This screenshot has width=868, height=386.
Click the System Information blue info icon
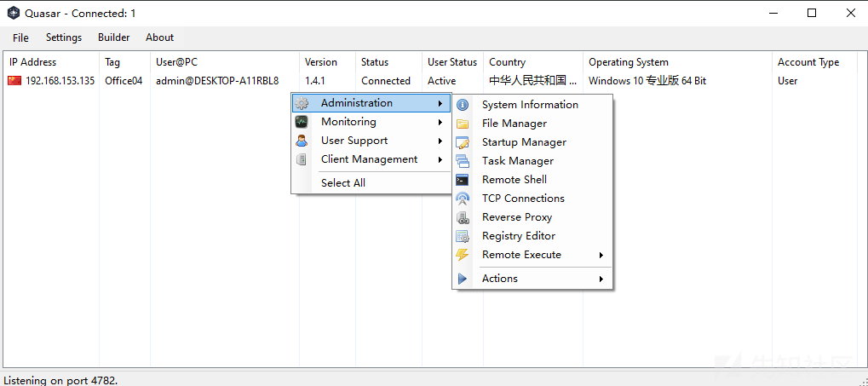[463, 105]
